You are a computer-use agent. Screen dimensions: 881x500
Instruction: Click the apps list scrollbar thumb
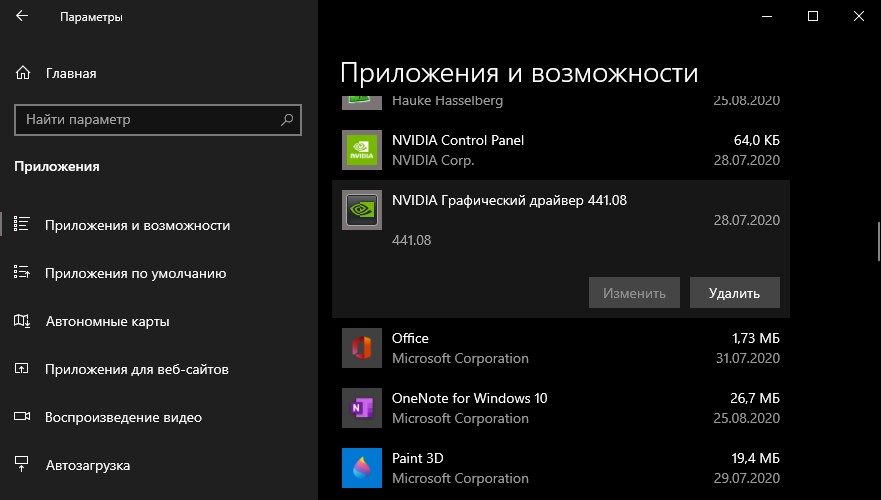tap(878, 242)
